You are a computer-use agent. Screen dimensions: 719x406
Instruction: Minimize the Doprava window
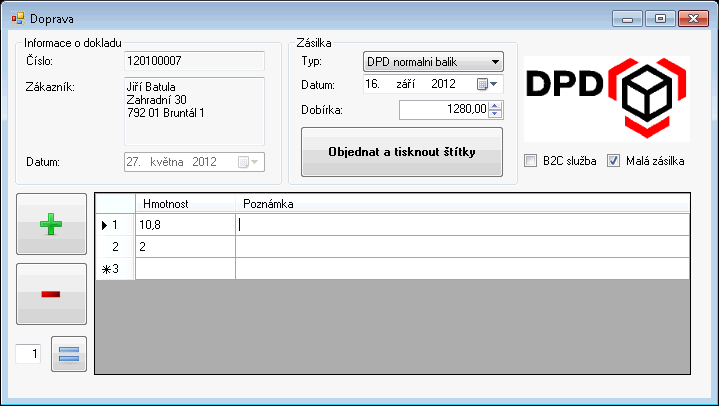tap(627, 19)
